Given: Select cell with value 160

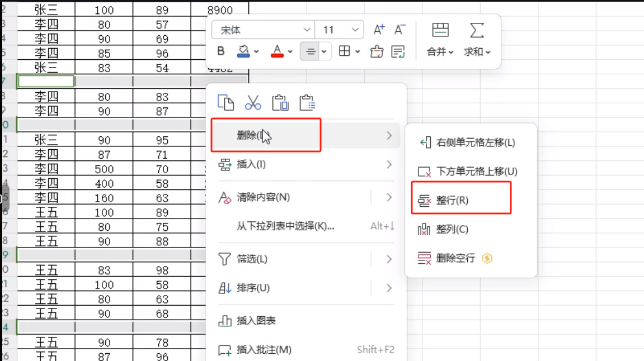Looking at the screenshot, I should coord(104,198).
